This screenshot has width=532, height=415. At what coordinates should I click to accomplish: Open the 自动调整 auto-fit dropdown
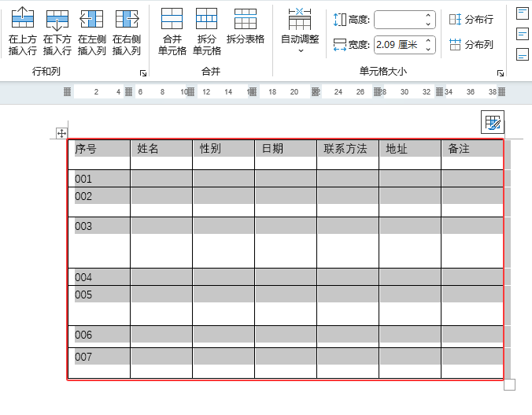[300, 31]
